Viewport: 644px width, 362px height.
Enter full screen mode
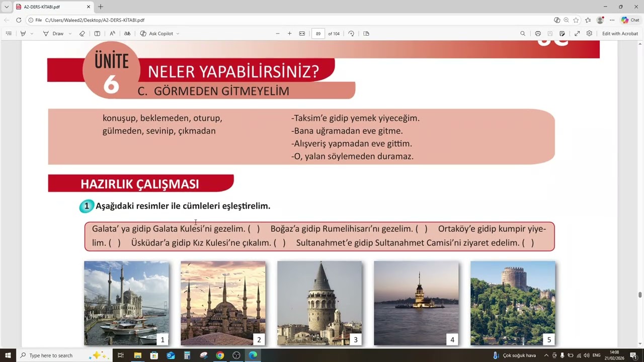coord(577,34)
